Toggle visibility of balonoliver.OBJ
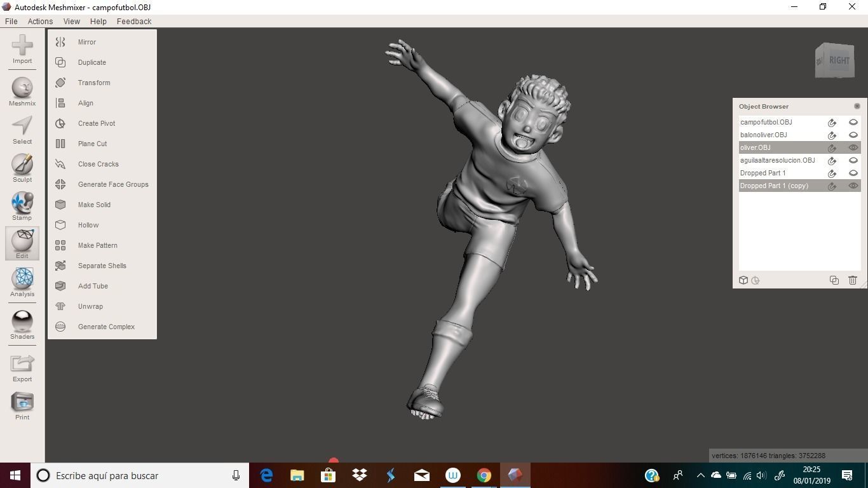Screen dimensions: 868x488 (853, 135)
